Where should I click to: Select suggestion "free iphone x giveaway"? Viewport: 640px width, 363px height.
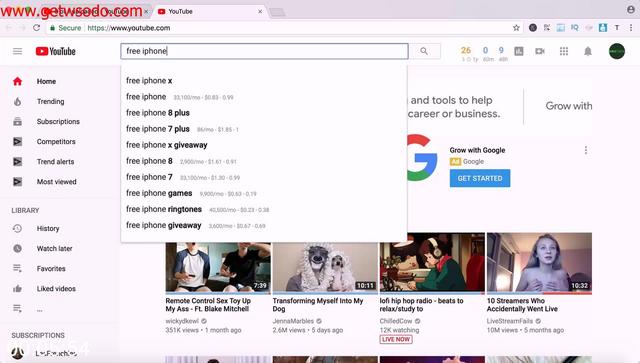click(264, 145)
